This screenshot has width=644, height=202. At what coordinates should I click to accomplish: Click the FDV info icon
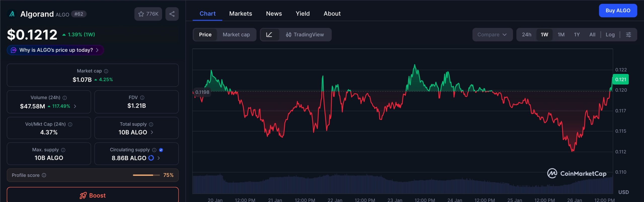pyautogui.click(x=142, y=98)
